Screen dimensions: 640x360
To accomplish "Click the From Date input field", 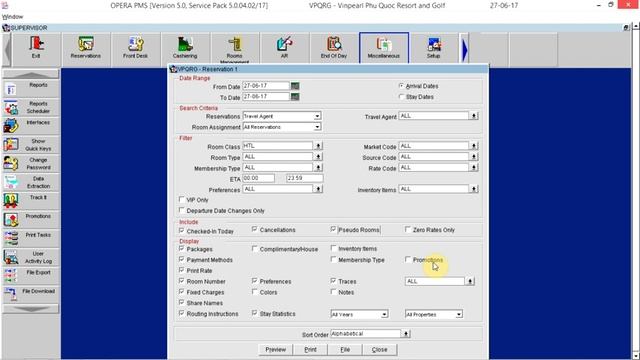I will [x=266, y=86].
